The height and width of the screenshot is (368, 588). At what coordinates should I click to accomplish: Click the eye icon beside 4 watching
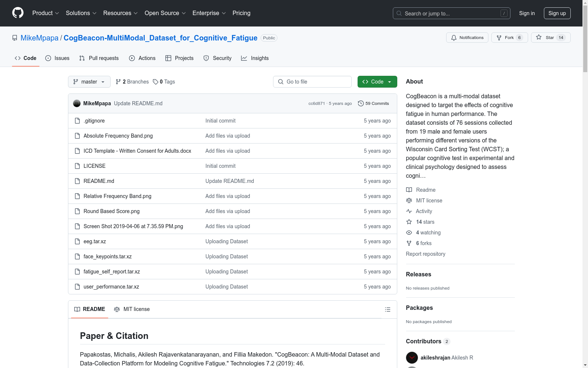[409, 233]
